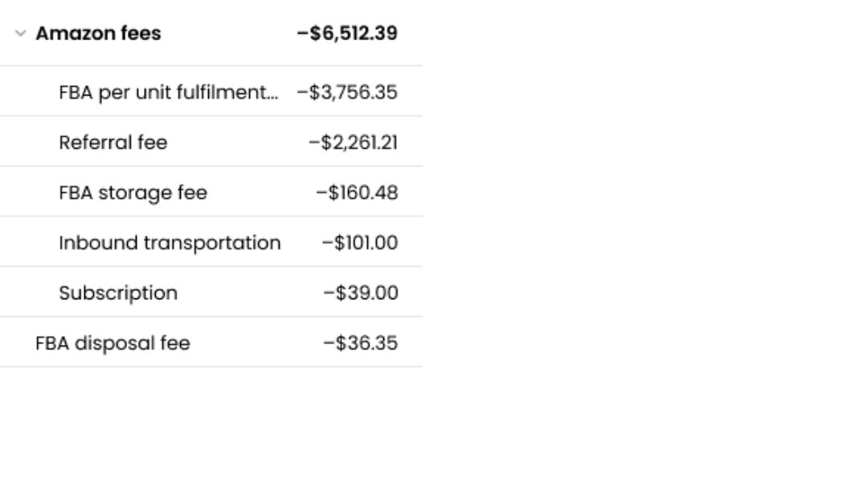Click empty space between Subscription label and amount
This screenshot has height=489, width=868.
(x=250, y=293)
